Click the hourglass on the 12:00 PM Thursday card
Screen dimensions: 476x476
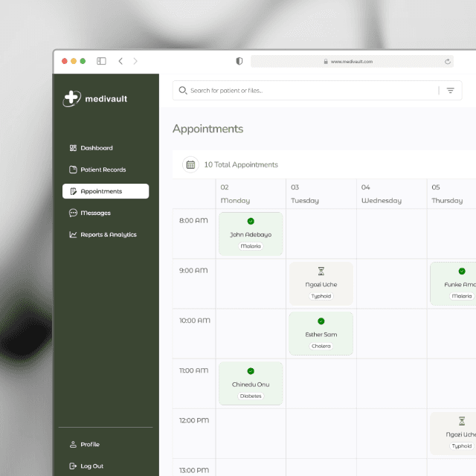(x=462, y=421)
